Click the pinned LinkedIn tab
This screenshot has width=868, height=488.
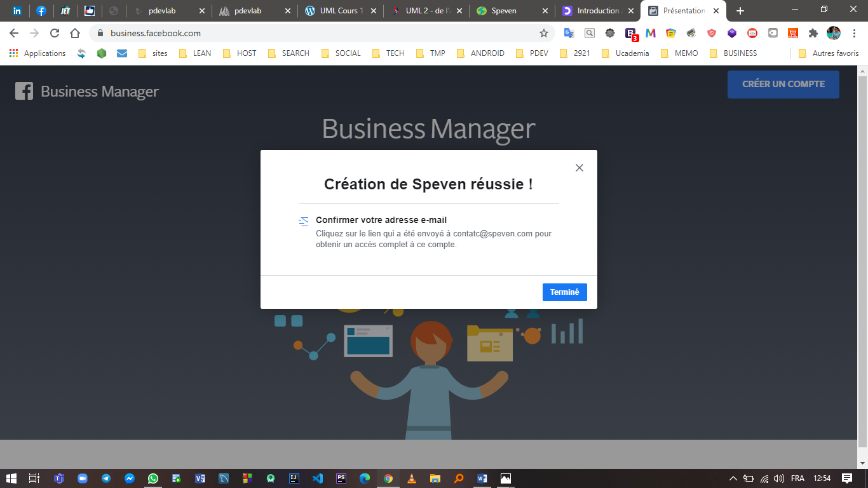(17, 11)
